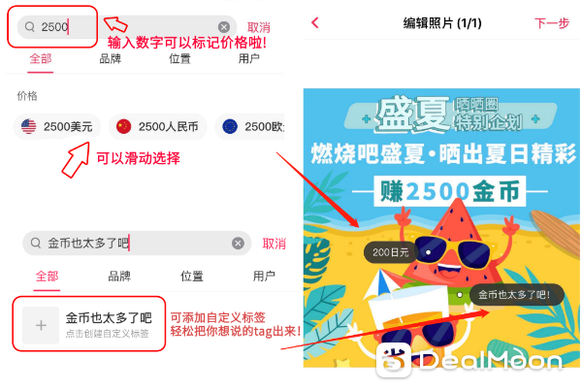Tap the 取消 button beside the 2500 search
This screenshot has height=392, width=582.
259,27
